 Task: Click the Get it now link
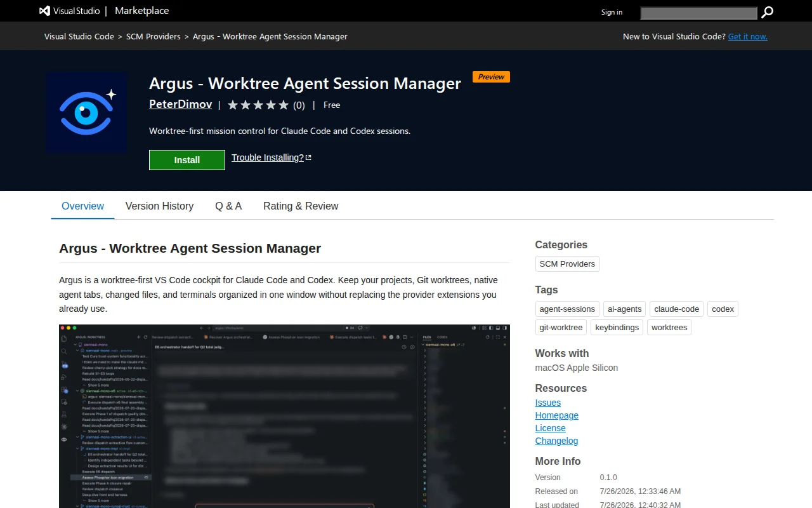(x=748, y=36)
